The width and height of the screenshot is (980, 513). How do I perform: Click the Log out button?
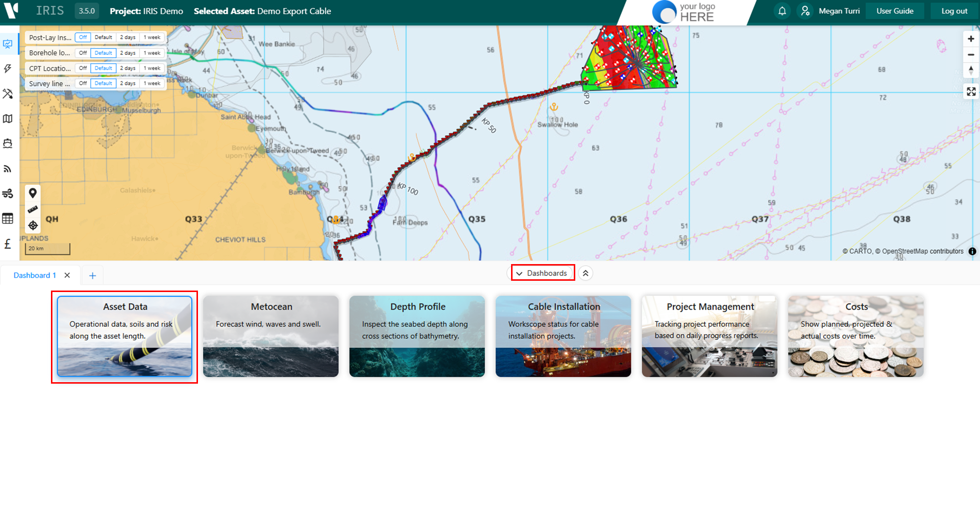click(954, 11)
